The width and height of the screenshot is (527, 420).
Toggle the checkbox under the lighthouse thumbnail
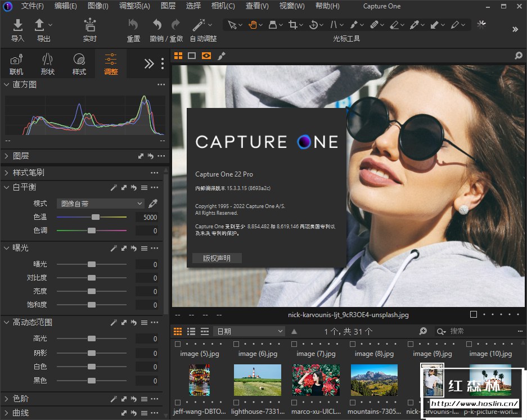[x=236, y=402]
